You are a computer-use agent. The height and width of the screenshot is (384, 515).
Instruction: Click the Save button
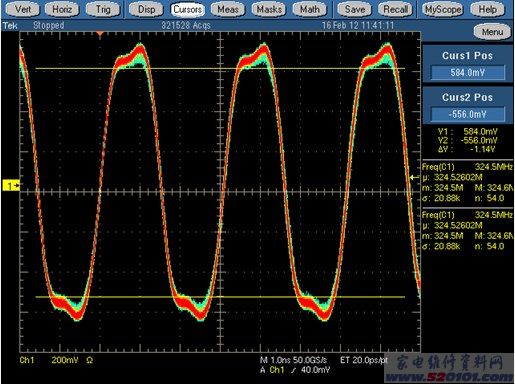tap(355, 10)
